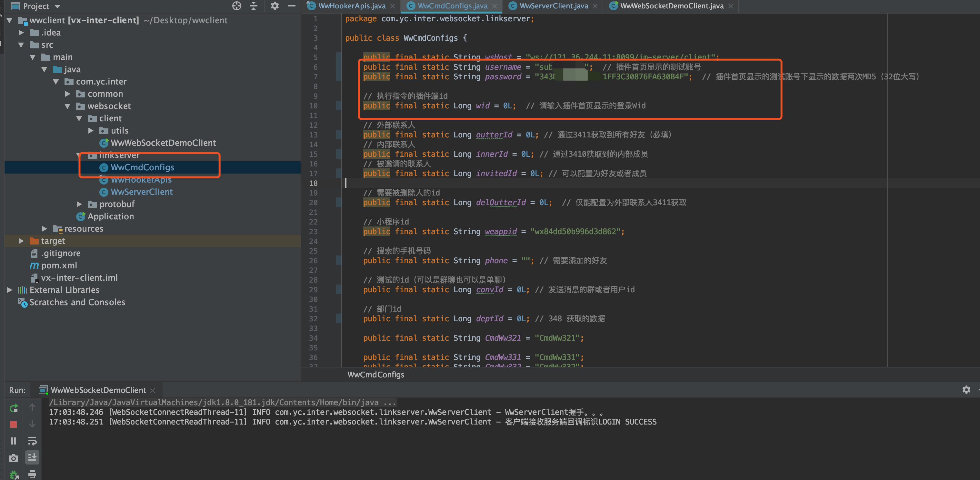Switch to WwHookerApis.java tab
Image resolution: width=980 pixels, height=480 pixels.
click(x=352, y=6)
